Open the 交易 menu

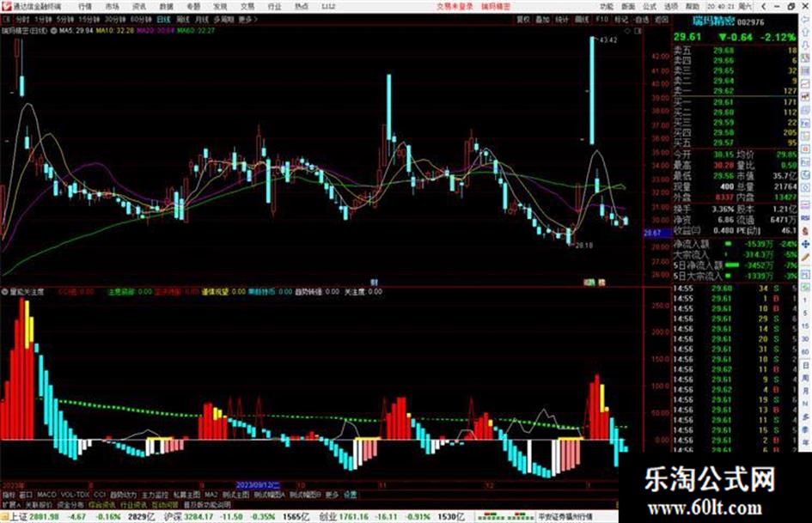click(x=247, y=6)
